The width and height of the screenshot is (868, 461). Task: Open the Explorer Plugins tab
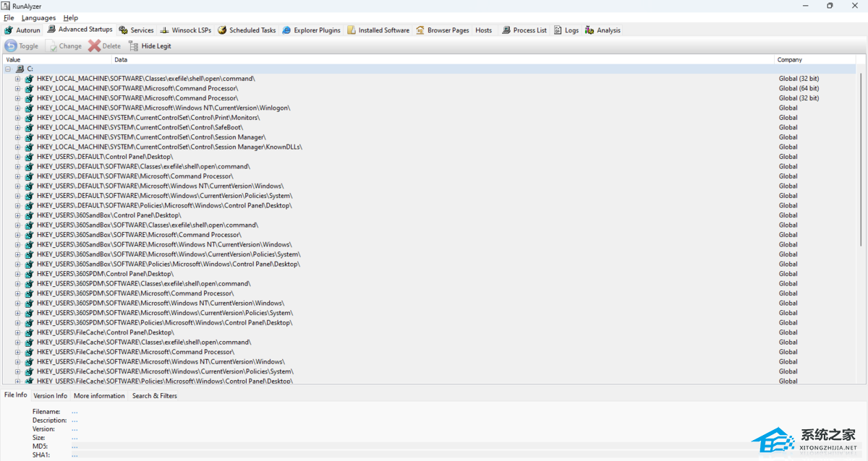coord(312,30)
